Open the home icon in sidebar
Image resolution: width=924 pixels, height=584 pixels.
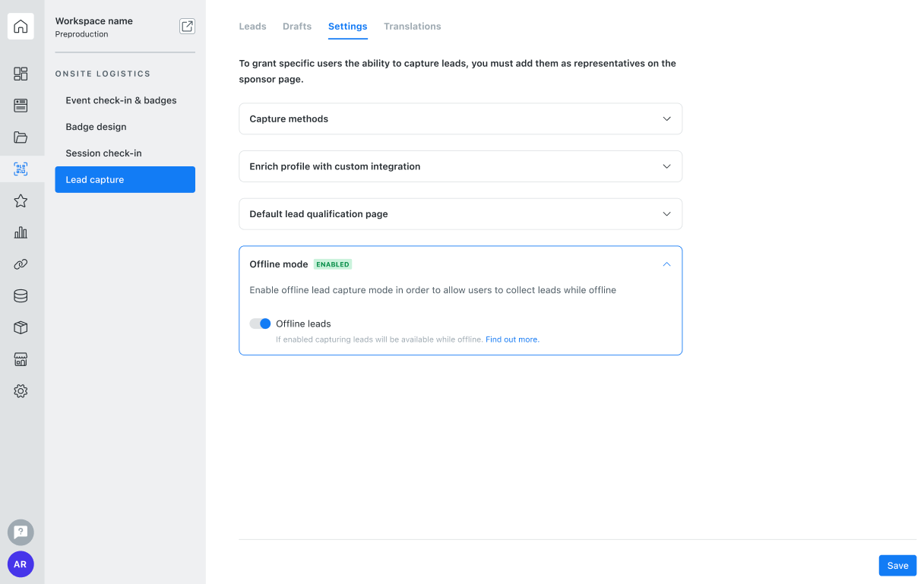pos(21,27)
